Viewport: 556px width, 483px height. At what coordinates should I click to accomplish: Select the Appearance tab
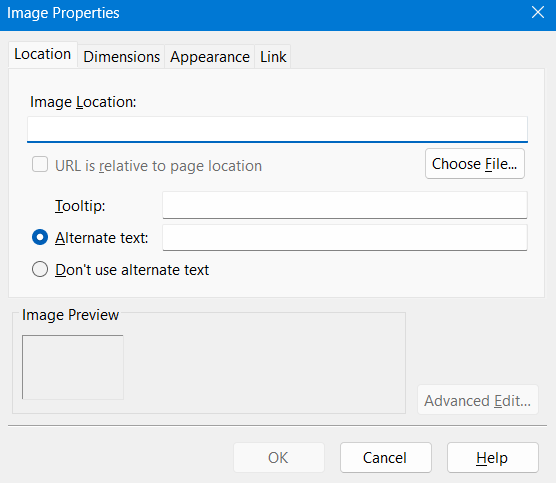[x=210, y=57]
